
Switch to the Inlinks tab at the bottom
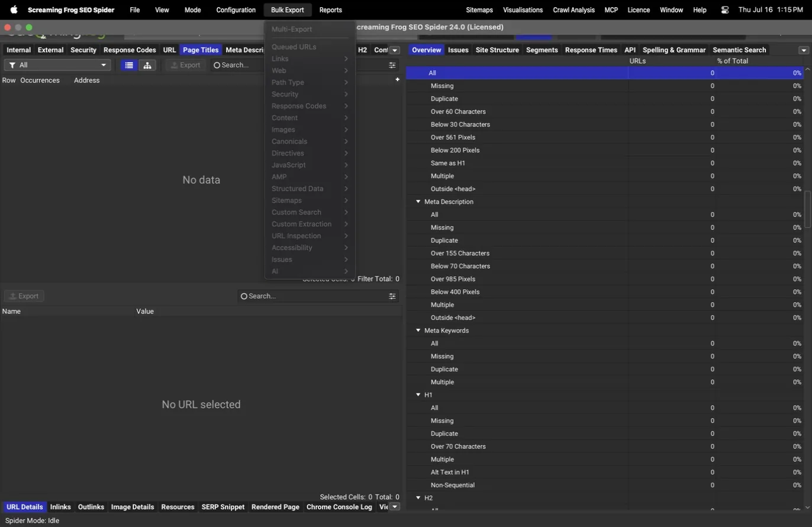pyautogui.click(x=60, y=507)
